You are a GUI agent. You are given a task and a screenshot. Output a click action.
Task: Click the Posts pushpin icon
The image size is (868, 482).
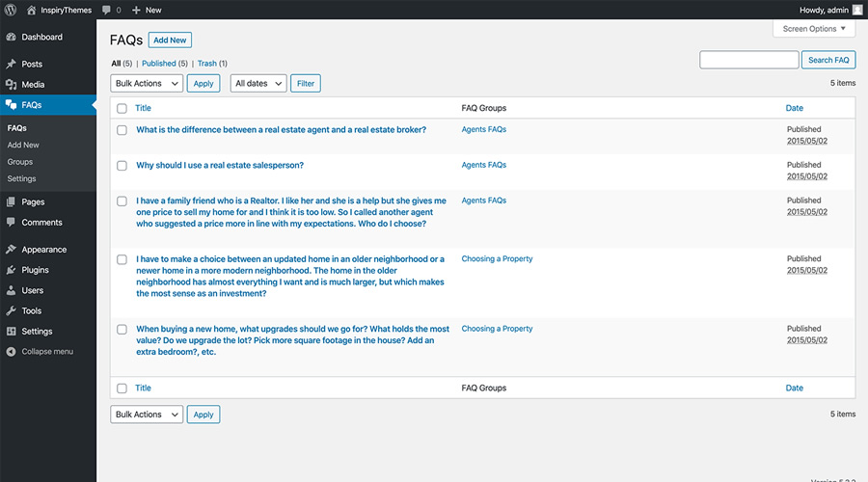click(11, 65)
